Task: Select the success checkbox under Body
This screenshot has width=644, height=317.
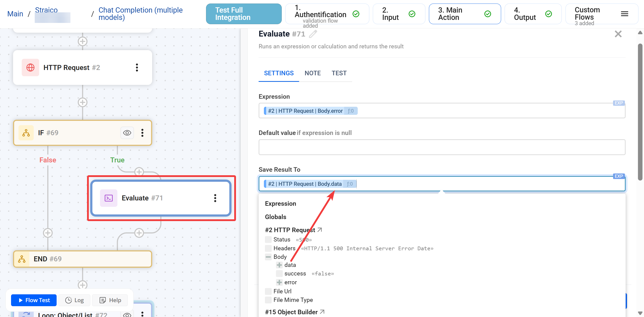Action: point(279,273)
